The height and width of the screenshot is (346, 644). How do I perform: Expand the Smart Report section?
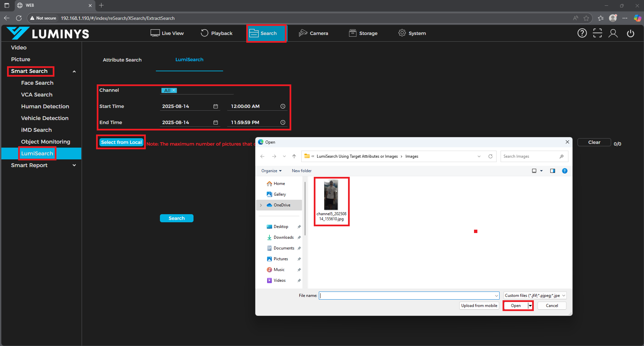[x=74, y=165]
